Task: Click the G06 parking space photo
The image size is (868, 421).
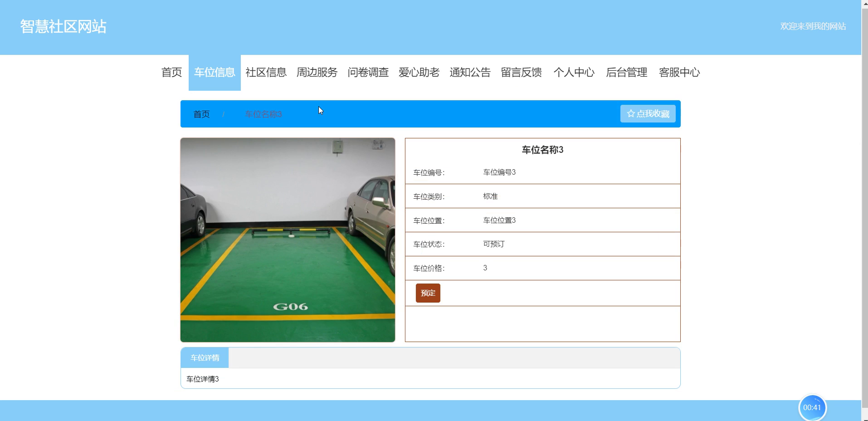Action: coord(288,240)
